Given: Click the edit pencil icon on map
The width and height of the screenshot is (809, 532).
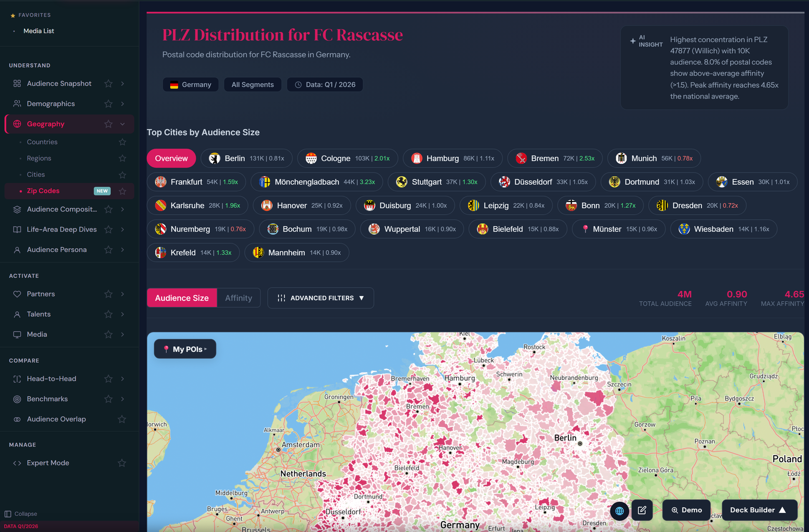Looking at the screenshot, I should (642, 510).
